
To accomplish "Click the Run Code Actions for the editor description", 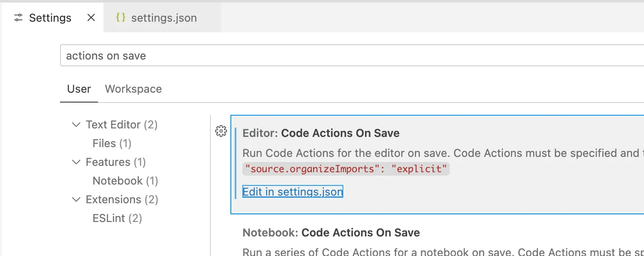I will (443, 153).
